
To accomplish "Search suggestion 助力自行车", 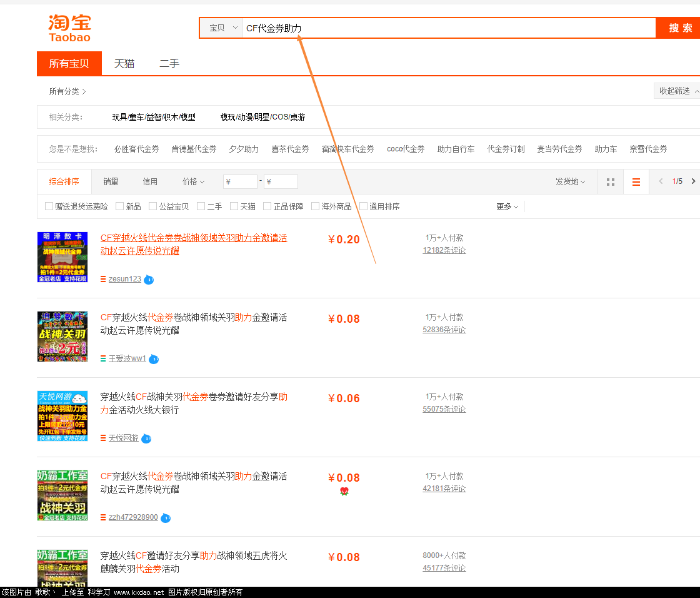I will pyautogui.click(x=456, y=149).
